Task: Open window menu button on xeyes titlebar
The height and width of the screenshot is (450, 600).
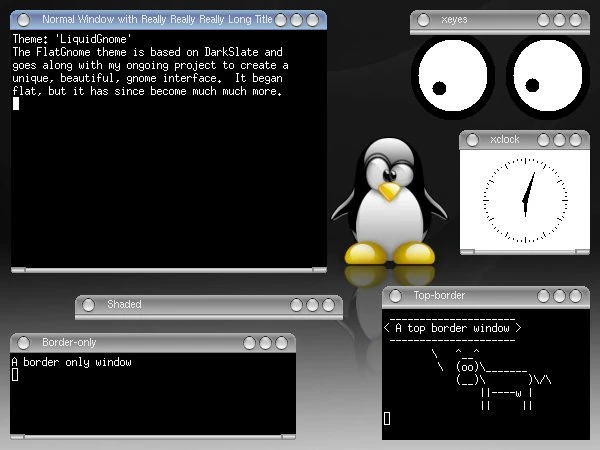Action: point(423,20)
